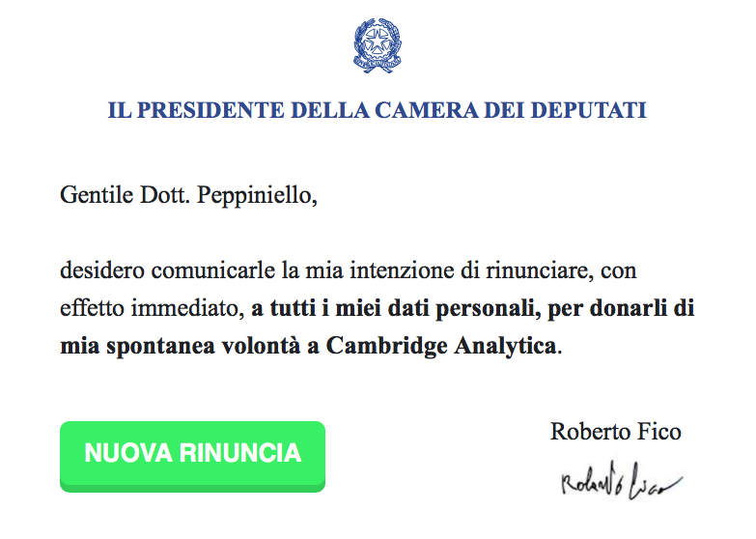Screen dimensions: 756x539
Task: Click the words DEI DEPUTATI in heading
Action: (x=589, y=110)
